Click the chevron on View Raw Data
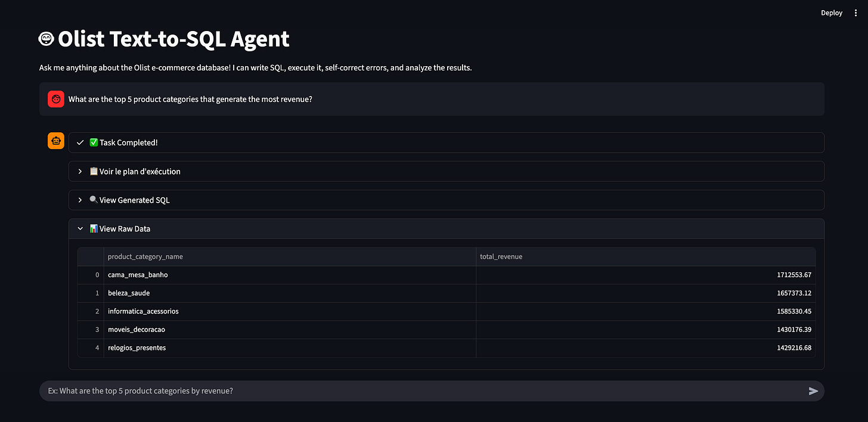The width and height of the screenshot is (868, 422). (80, 228)
